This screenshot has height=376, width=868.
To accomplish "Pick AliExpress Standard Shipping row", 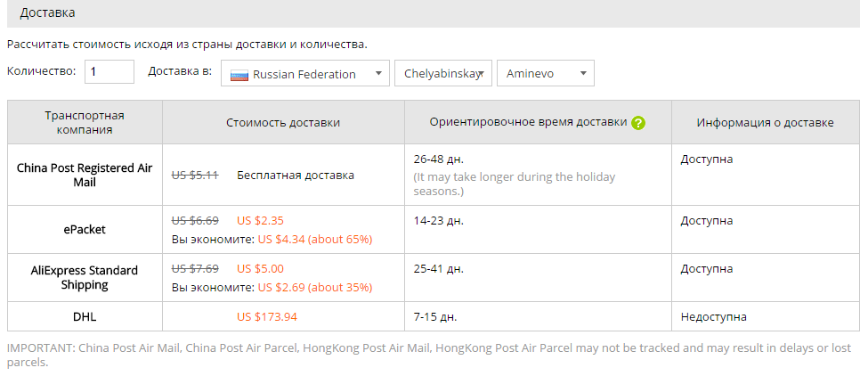I will [85, 278].
